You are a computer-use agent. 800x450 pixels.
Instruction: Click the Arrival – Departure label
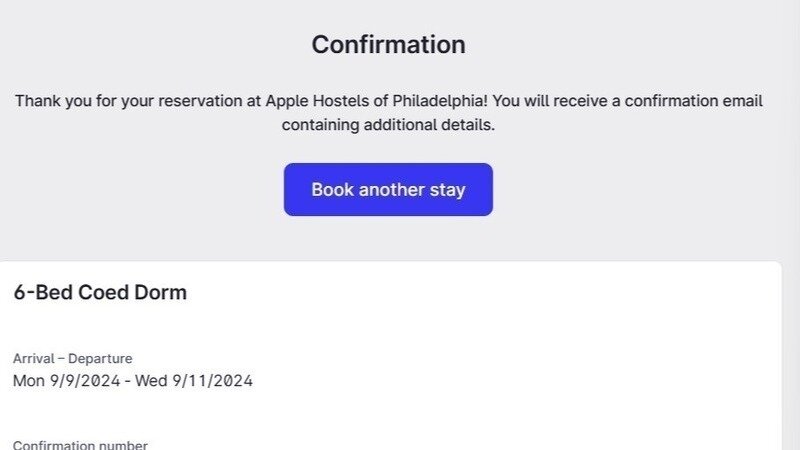tap(72, 358)
